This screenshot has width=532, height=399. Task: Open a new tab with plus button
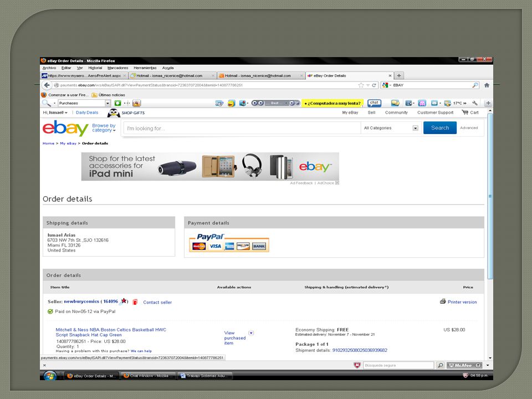(x=399, y=76)
